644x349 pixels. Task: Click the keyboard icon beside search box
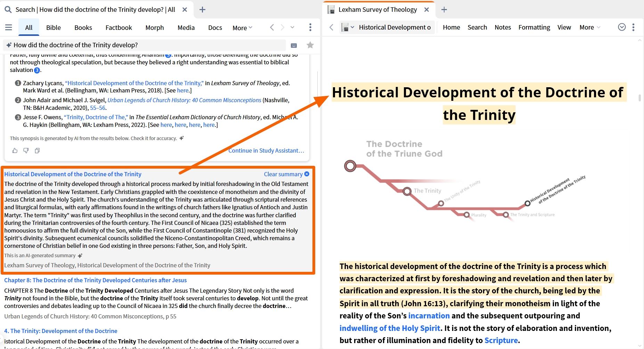[x=294, y=45]
